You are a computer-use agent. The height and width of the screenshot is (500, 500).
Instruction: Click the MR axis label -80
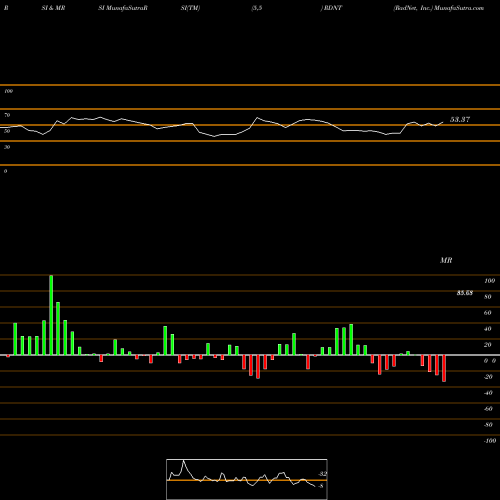[x=488, y=425]
